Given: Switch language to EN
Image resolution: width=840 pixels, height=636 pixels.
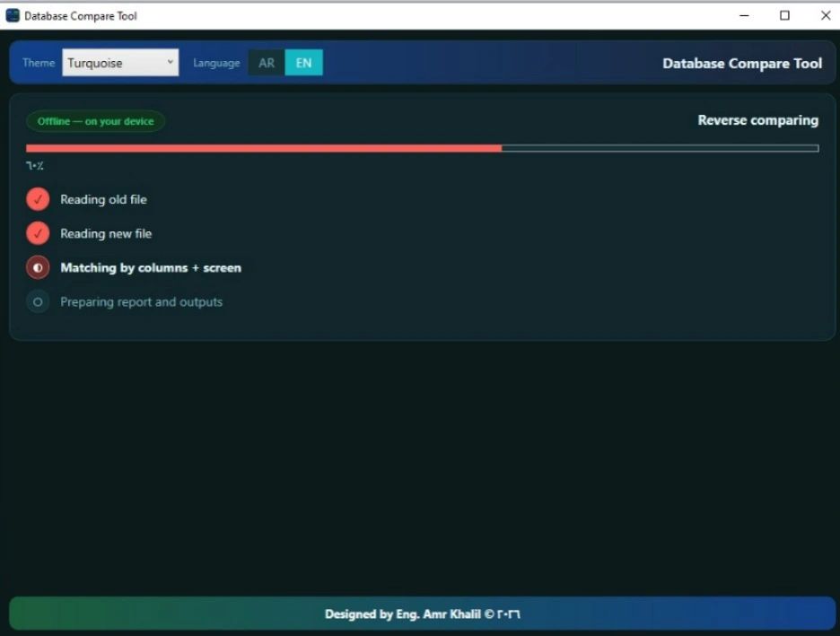Looking at the screenshot, I should 303,63.
